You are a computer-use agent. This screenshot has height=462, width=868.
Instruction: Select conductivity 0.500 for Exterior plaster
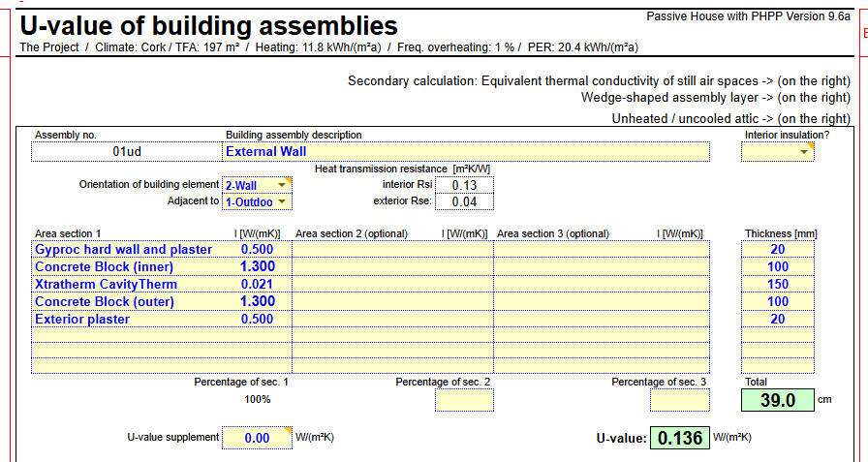point(257,320)
